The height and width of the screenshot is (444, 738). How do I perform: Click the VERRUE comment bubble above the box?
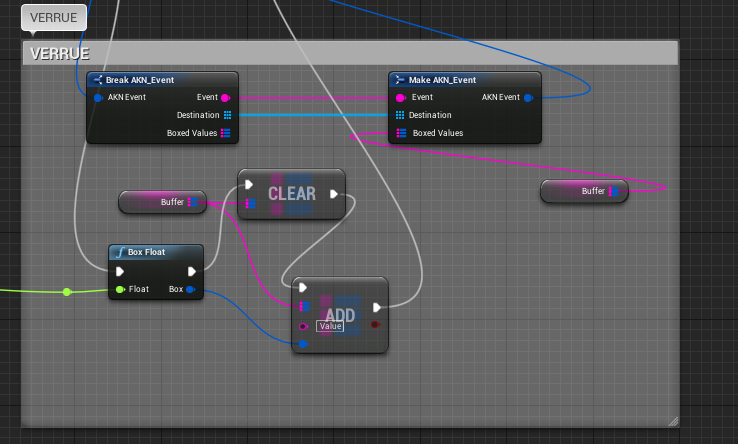pos(54,18)
